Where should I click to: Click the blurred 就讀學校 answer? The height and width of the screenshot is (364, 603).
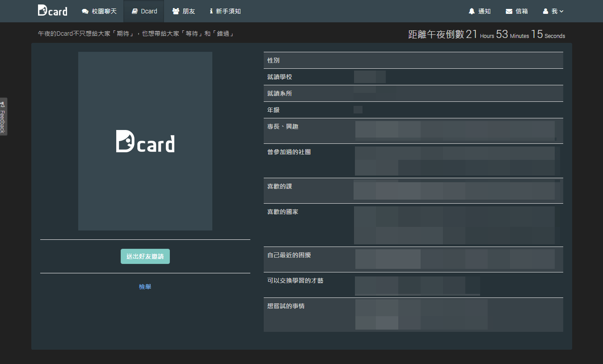(370, 76)
